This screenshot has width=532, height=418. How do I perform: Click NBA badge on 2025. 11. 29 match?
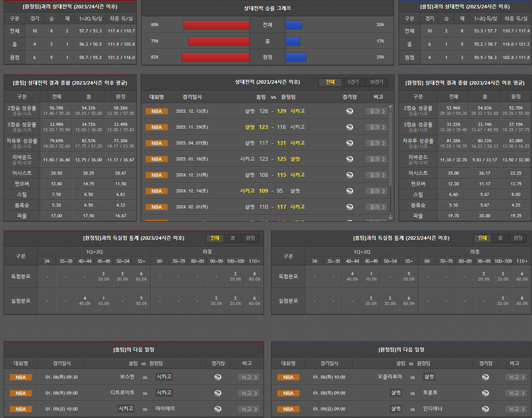[x=157, y=127]
